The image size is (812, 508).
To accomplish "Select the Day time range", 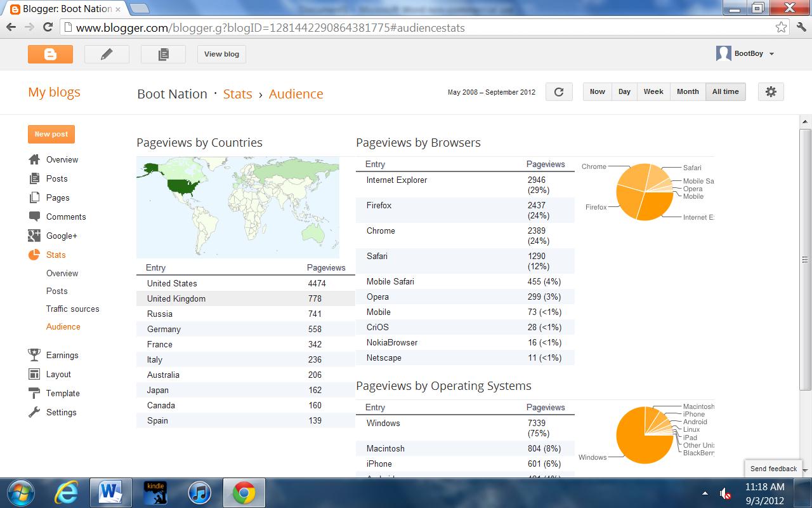I will [624, 91].
